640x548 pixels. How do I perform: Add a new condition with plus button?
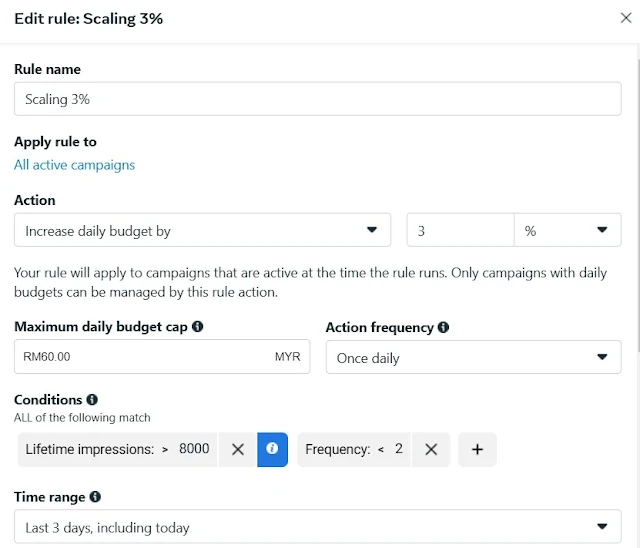(477, 450)
